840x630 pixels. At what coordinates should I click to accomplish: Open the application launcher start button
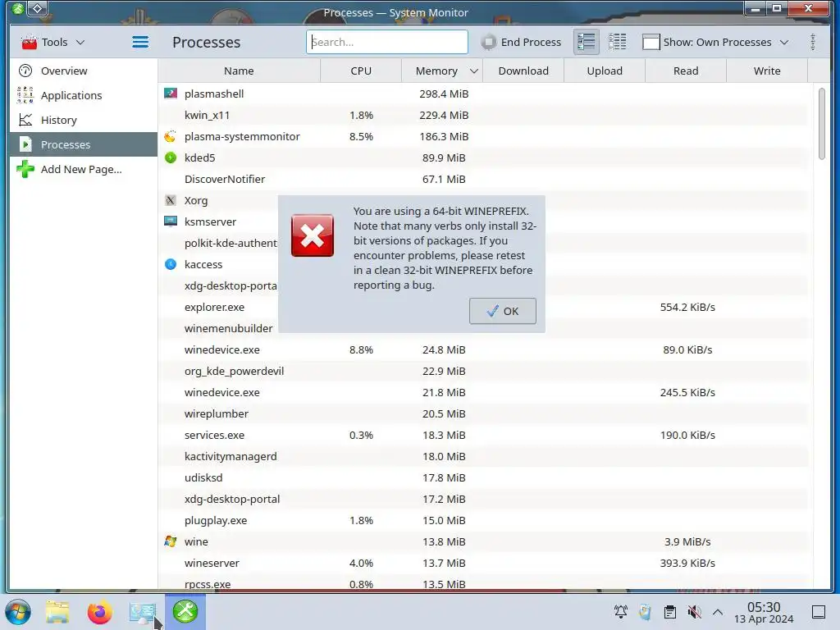18,612
